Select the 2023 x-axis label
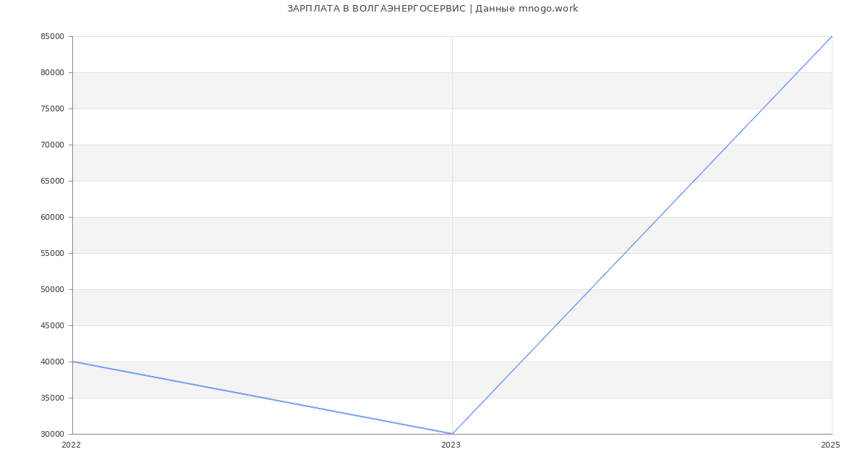This screenshot has width=868, height=470. pyautogui.click(x=451, y=445)
